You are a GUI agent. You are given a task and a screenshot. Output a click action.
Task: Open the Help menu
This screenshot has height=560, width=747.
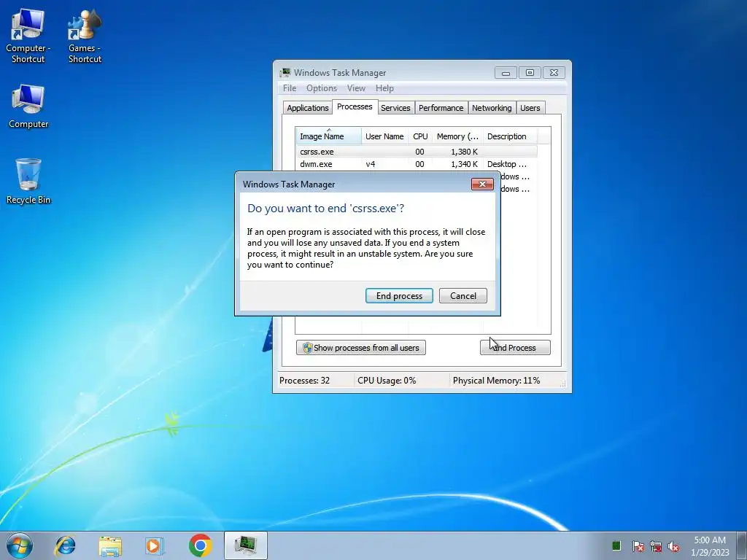click(x=384, y=88)
